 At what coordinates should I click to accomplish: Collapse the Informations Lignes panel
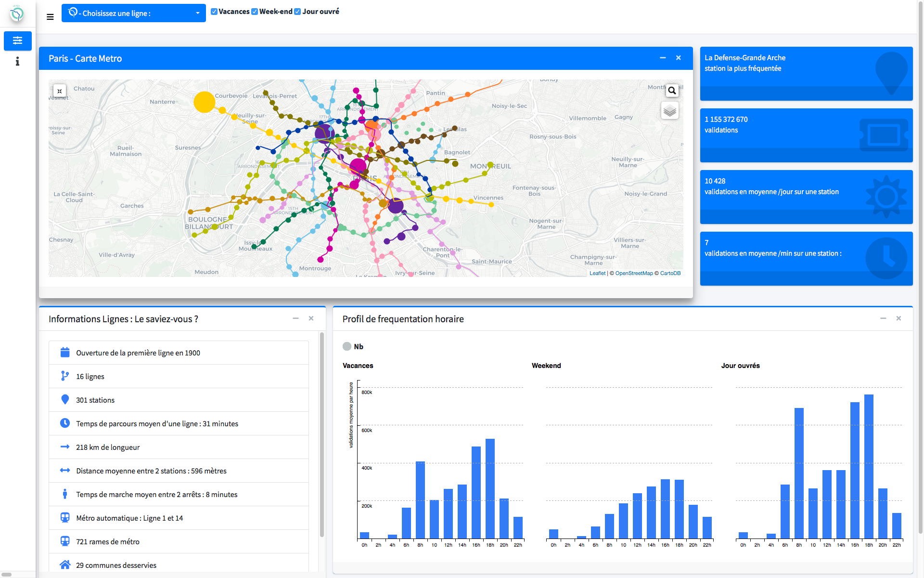click(295, 318)
